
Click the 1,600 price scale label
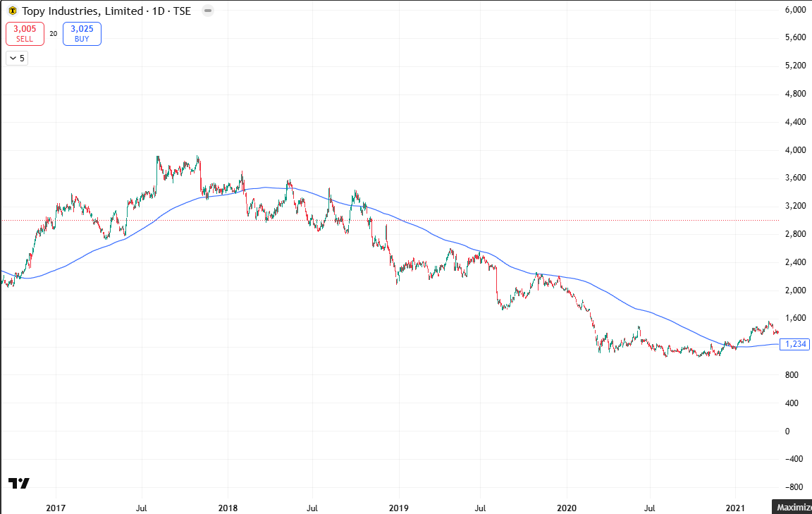tap(795, 318)
